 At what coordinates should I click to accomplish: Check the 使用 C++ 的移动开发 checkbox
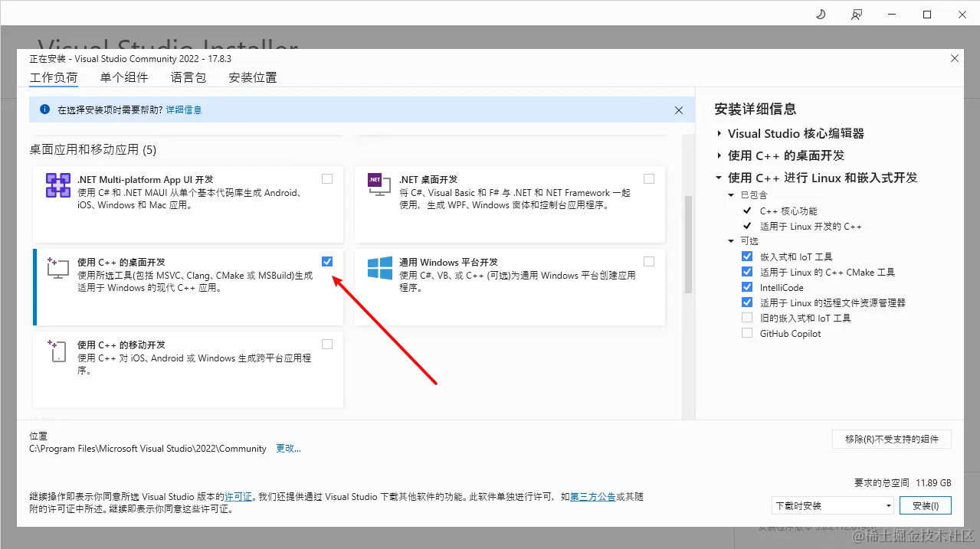327,345
